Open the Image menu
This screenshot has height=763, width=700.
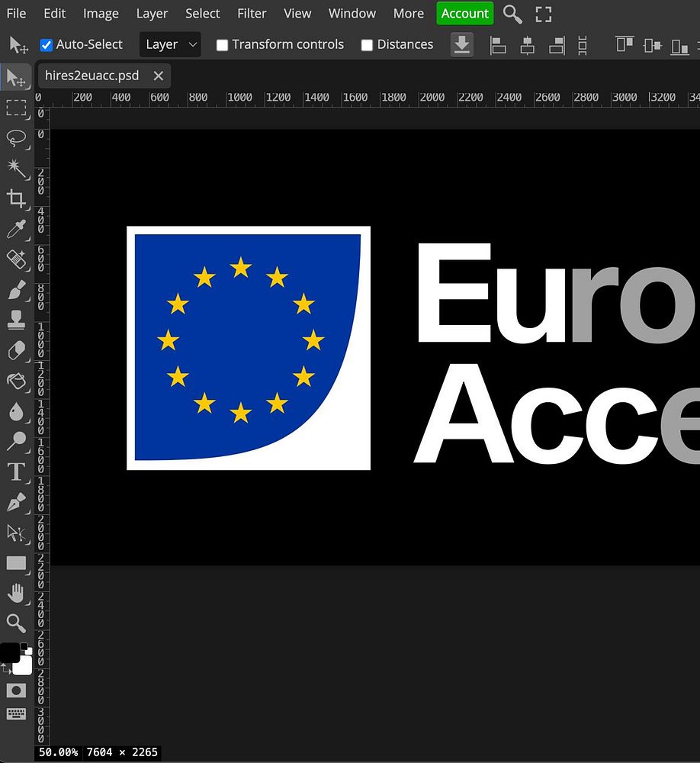click(x=101, y=14)
